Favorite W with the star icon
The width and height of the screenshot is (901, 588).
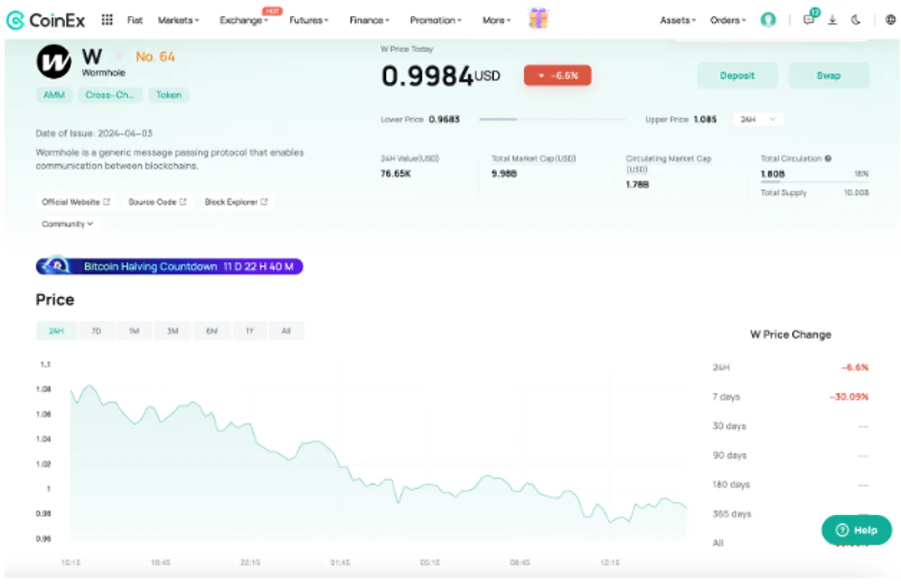click(119, 56)
